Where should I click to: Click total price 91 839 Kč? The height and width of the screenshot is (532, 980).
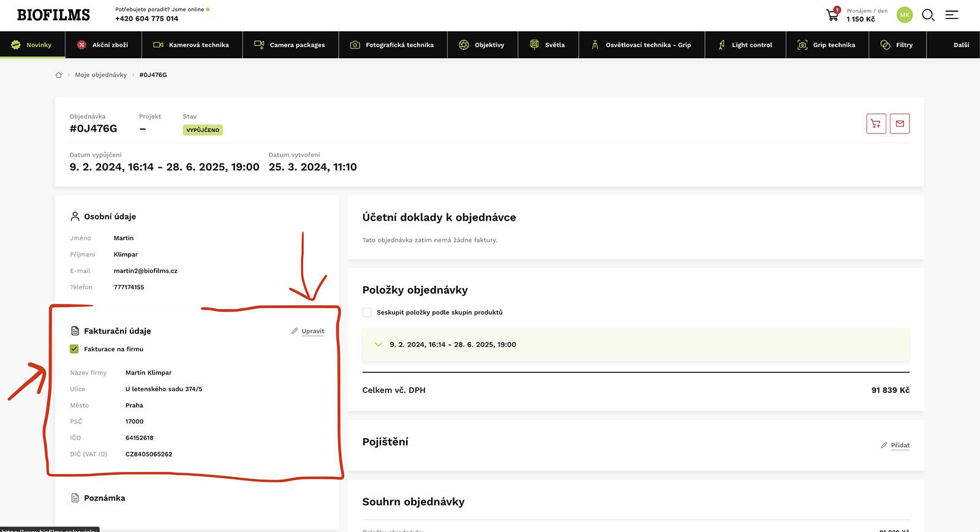[x=891, y=390]
